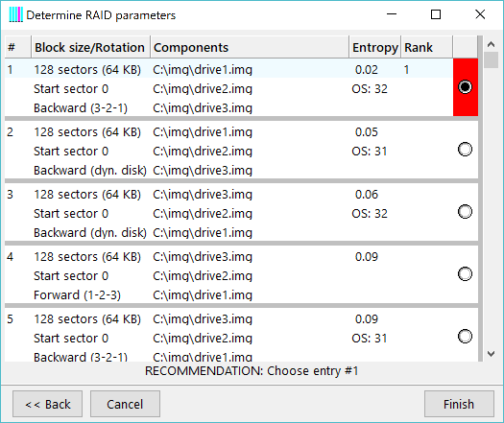The image size is (504, 423).
Task: Pick entry #4 with Forward (1-2-3) rotation
Action: pos(465,274)
